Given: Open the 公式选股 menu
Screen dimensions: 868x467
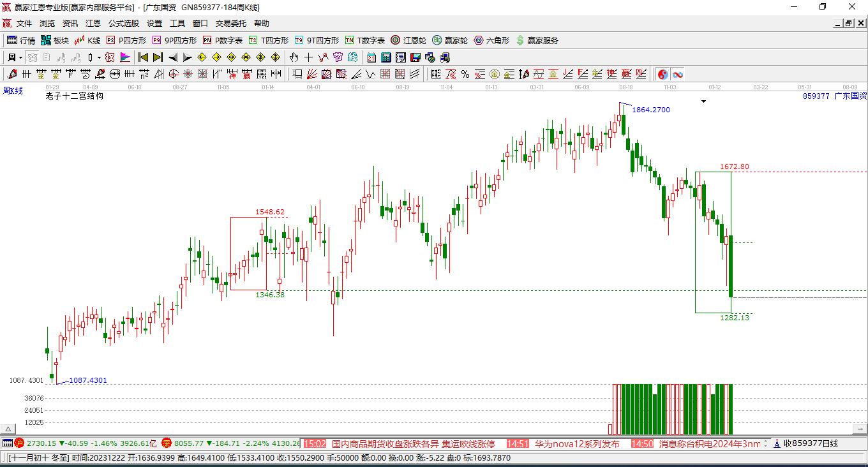Looking at the screenshot, I should [124, 24].
